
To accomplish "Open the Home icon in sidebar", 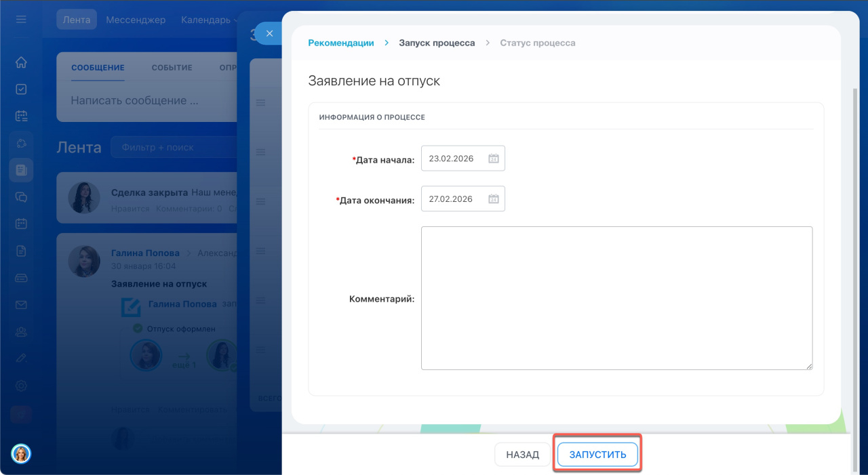I will point(21,62).
